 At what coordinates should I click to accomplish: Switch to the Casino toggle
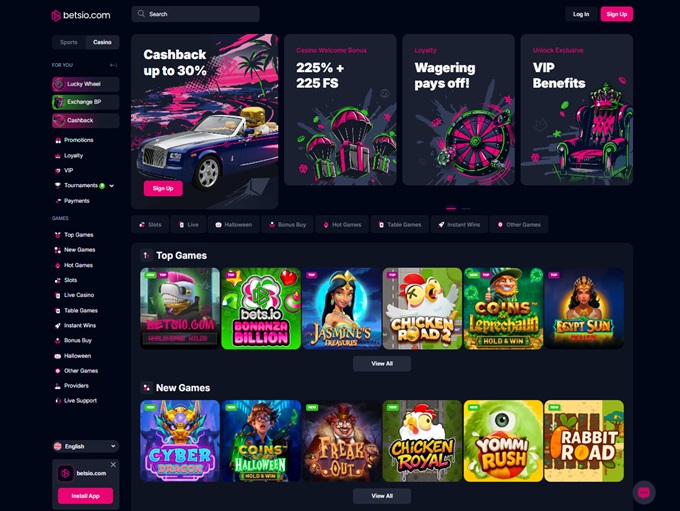pyautogui.click(x=102, y=42)
